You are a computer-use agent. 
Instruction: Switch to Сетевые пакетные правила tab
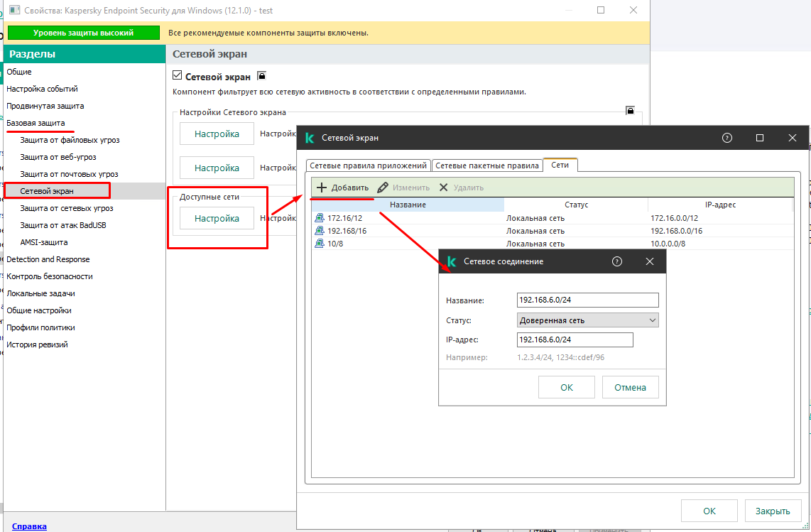tap(486, 165)
